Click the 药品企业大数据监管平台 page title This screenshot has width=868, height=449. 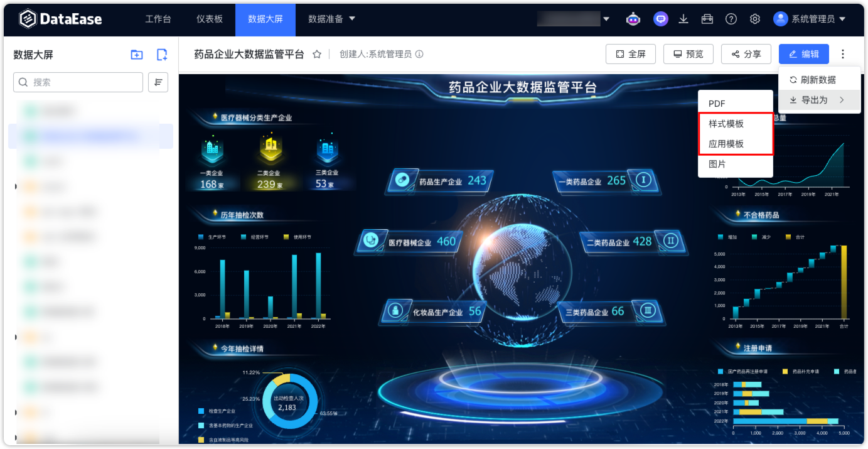click(x=249, y=55)
